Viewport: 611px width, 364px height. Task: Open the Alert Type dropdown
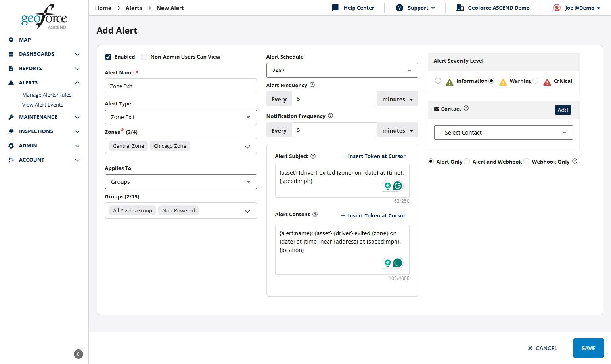point(181,117)
